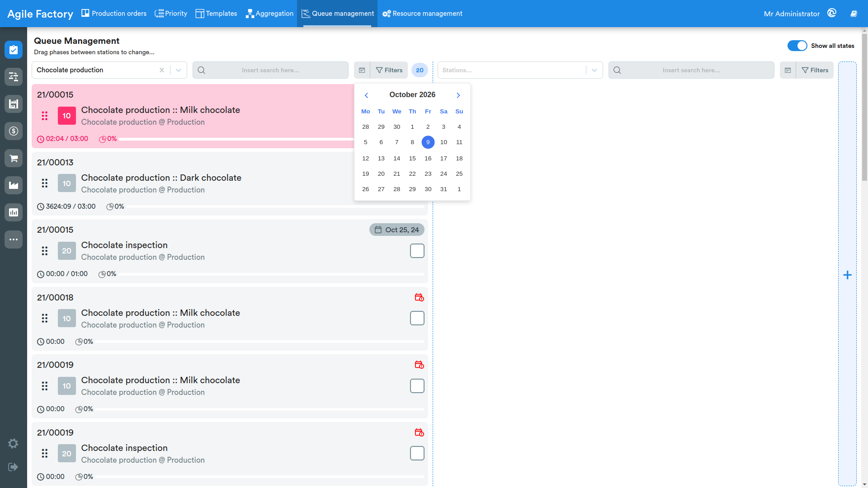Open the Stations... dropdown
The width and height of the screenshot is (868, 488).
coord(520,70)
